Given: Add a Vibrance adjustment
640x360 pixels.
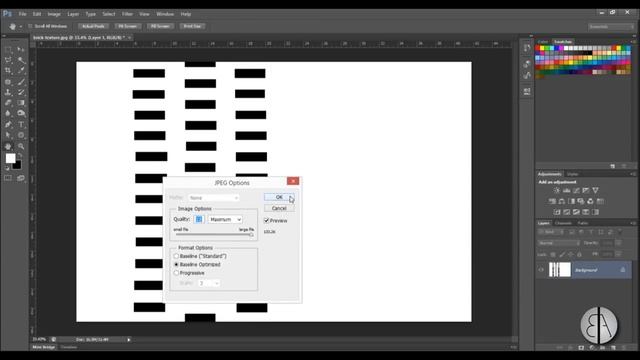Looking at the screenshot, I should coord(596,191).
